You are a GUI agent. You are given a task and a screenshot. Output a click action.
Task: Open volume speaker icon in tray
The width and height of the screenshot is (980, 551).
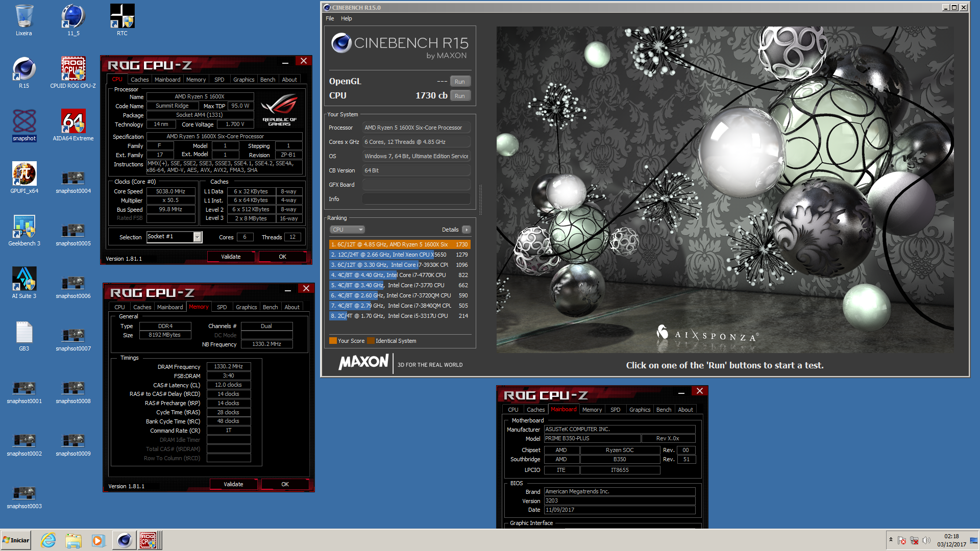click(926, 540)
